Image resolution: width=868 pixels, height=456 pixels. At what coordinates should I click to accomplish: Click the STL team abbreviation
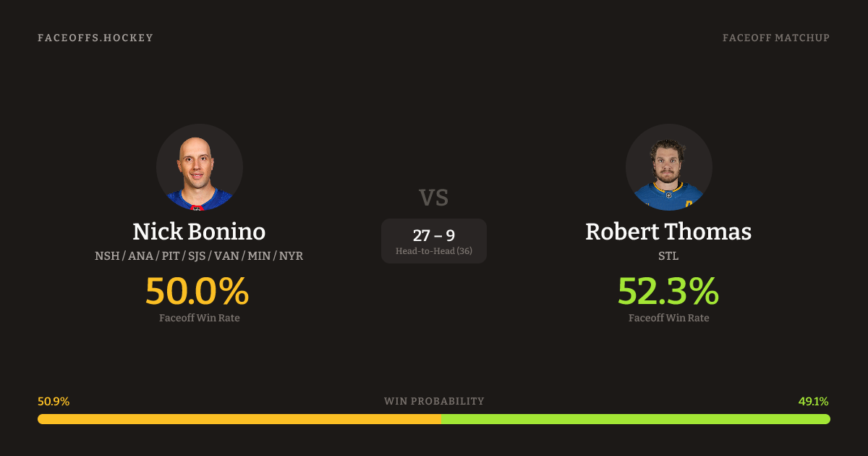[x=668, y=256]
